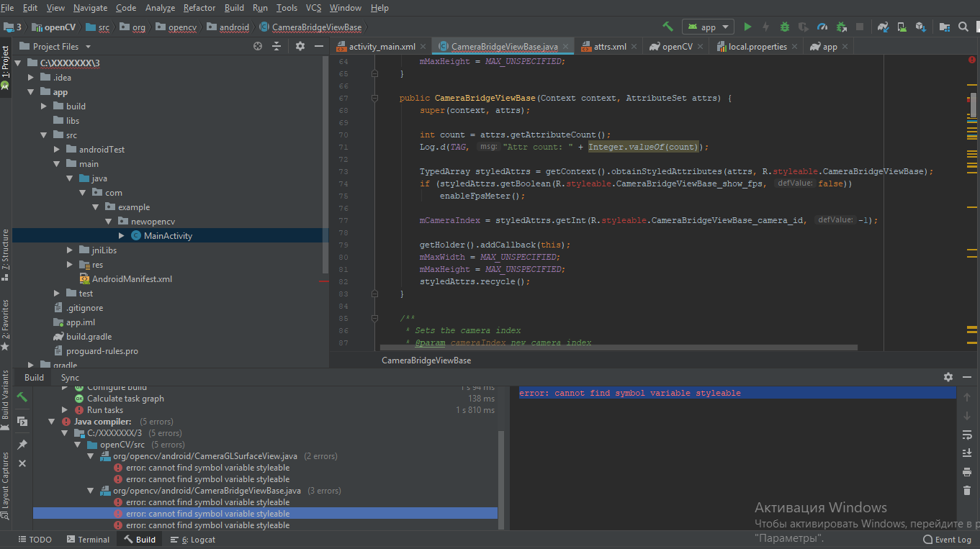The height and width of the screenshot is (549, 980).
Task: Click the Apply Changes lightning icon
Action: [x=766, y=27]
